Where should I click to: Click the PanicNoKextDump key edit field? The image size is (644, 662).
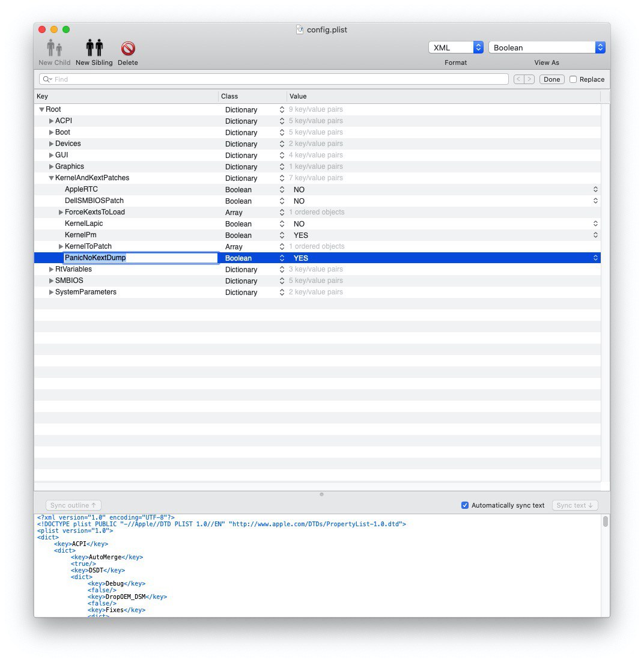tap(140, 258)
